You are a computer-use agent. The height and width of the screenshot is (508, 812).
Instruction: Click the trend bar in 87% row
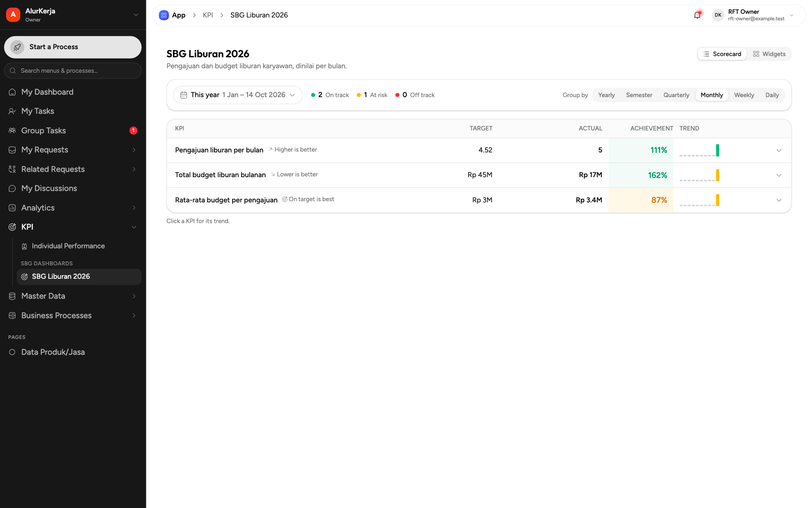(x=717, y=200)
